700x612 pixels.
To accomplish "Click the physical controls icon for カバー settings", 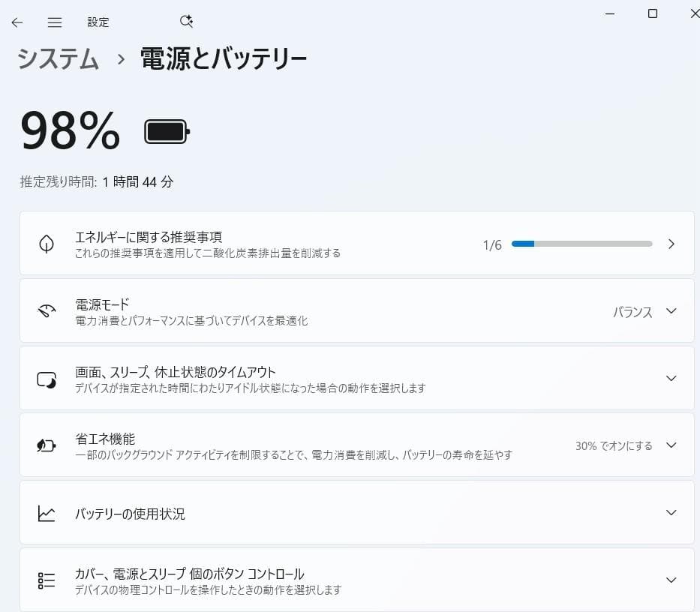I will coord(47,579).
